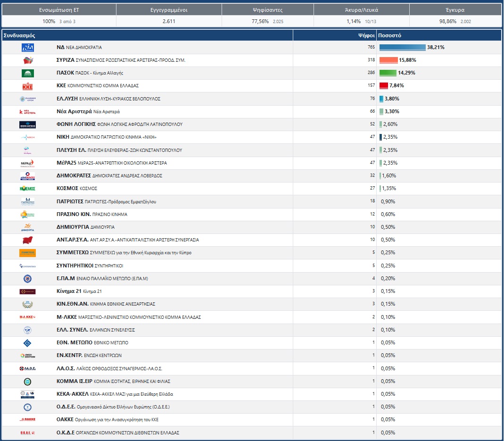Open the ΕΛ.ΛΥΣΗ party name link
This screenshot has width=504, height=441.
click(x=67, y=99)
